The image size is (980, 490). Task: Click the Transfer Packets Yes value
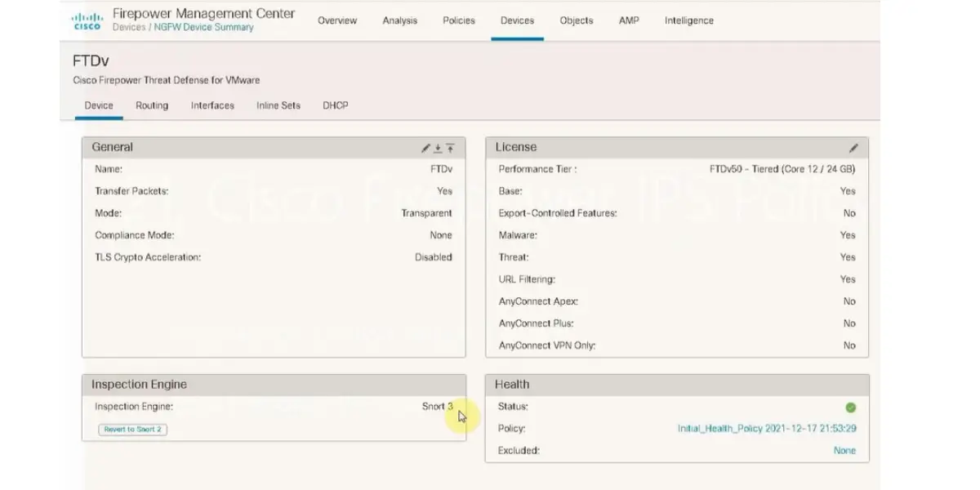click(x=444, y=191)
